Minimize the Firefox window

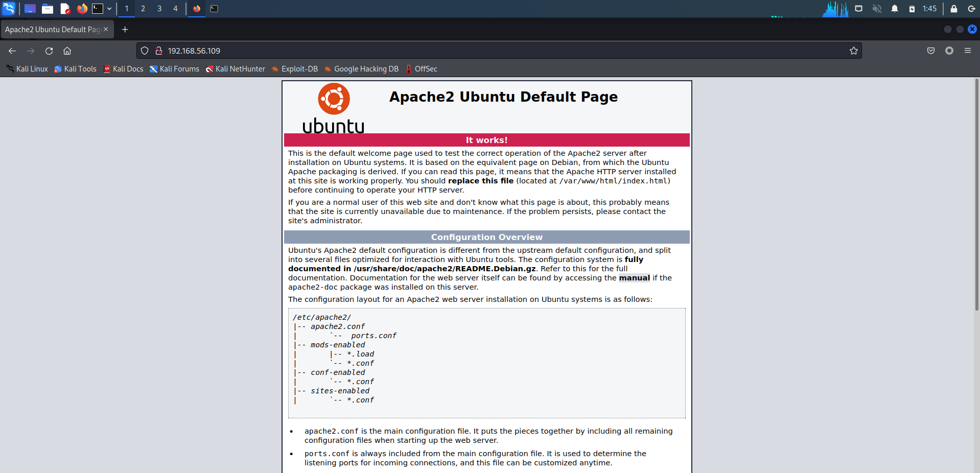point(948,29)
